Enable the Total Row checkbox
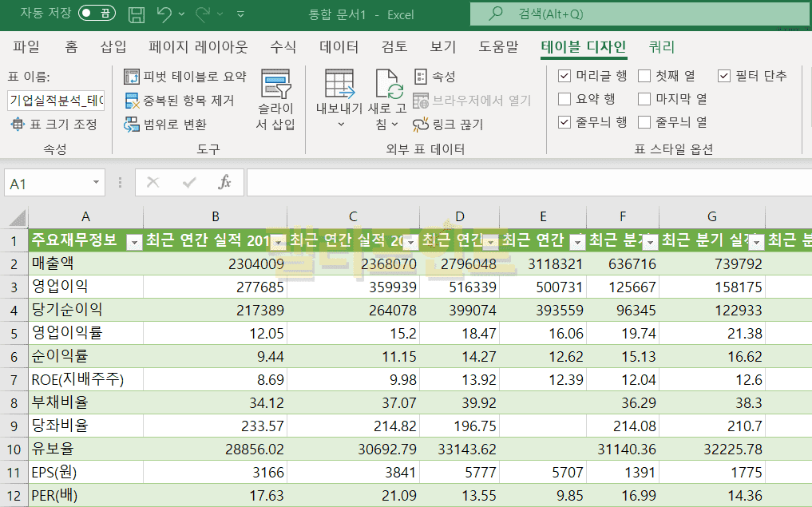 pyautogui.click(x=564, y=99)
